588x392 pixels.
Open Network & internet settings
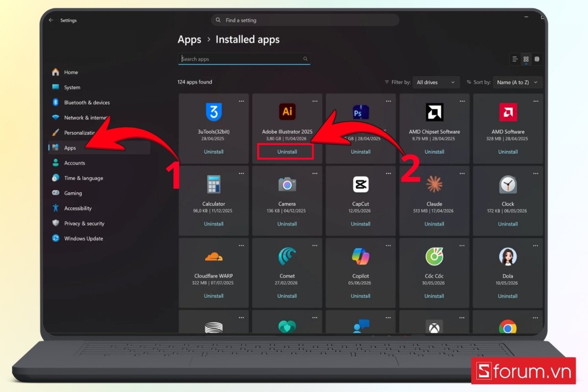pyautogui.click(x=86, y=118)
